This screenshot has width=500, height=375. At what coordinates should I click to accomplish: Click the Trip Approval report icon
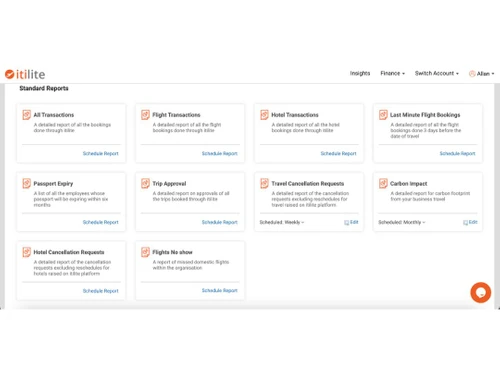(145, 183)
